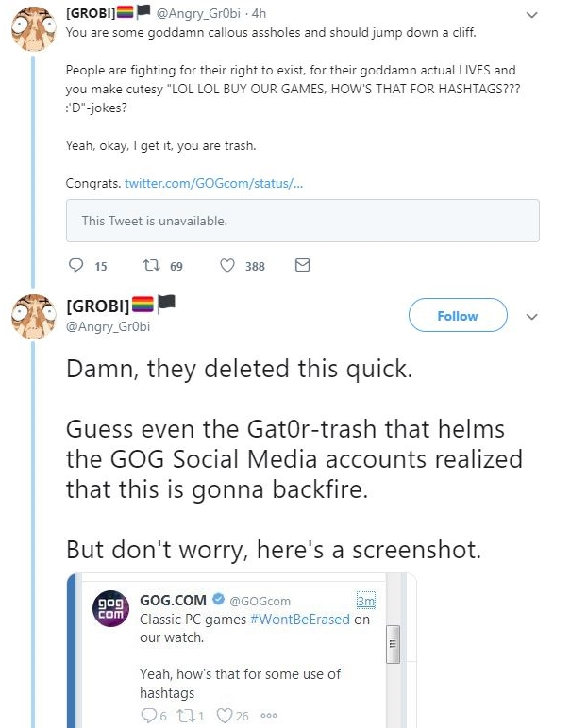The width and height of the screenshot is (587, 728).
Task: Send first tweet via direct message
Action: pyautogui.click(x=302, y=266)
